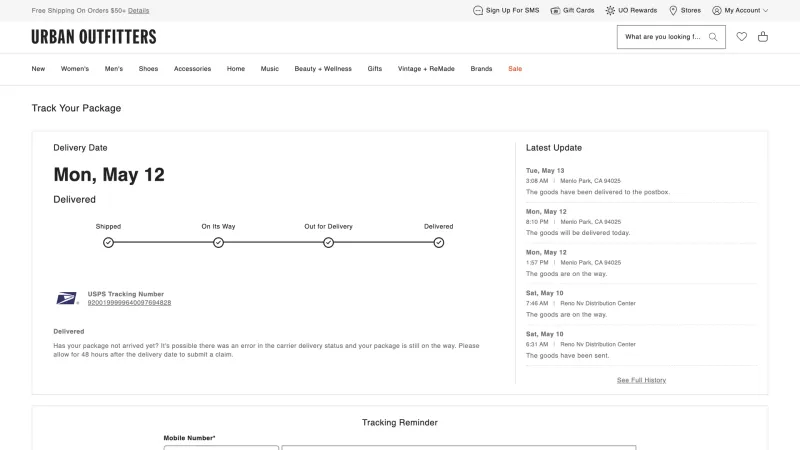Click the Track Your Package heading
Viewport: 800px width, 450px height.
77,108
